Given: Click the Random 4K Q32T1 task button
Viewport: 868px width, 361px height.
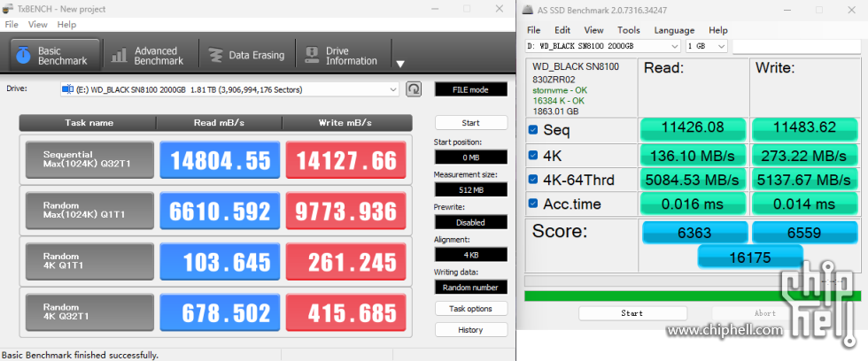Looking at the screenshot, I should click(x=89, y=312).
